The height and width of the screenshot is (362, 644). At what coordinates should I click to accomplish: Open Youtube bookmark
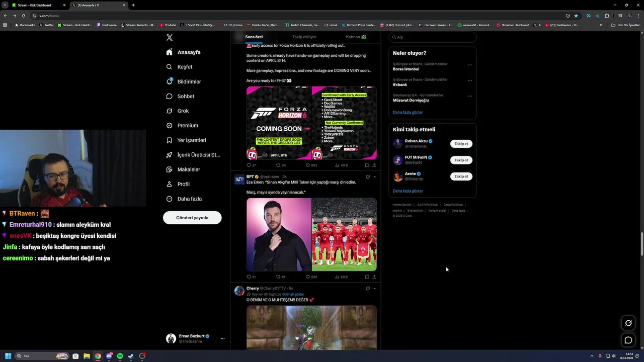[x=168, y=25]
